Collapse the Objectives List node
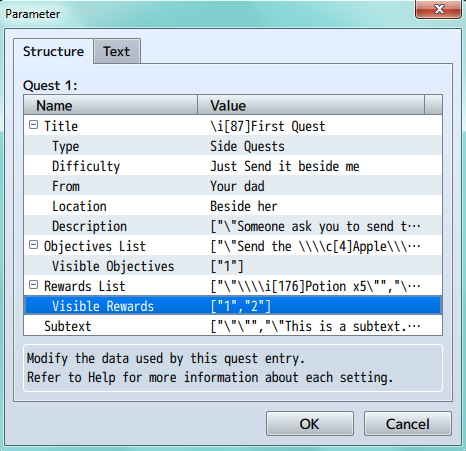 click(x=33, y=245)
